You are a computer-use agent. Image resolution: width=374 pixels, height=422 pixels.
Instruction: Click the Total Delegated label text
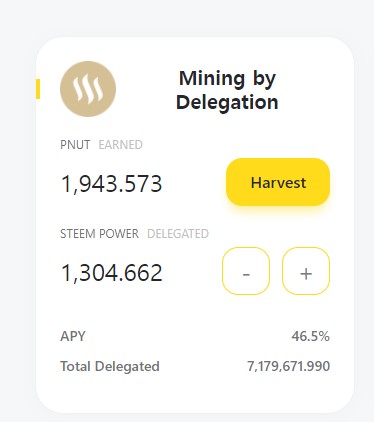110,366
